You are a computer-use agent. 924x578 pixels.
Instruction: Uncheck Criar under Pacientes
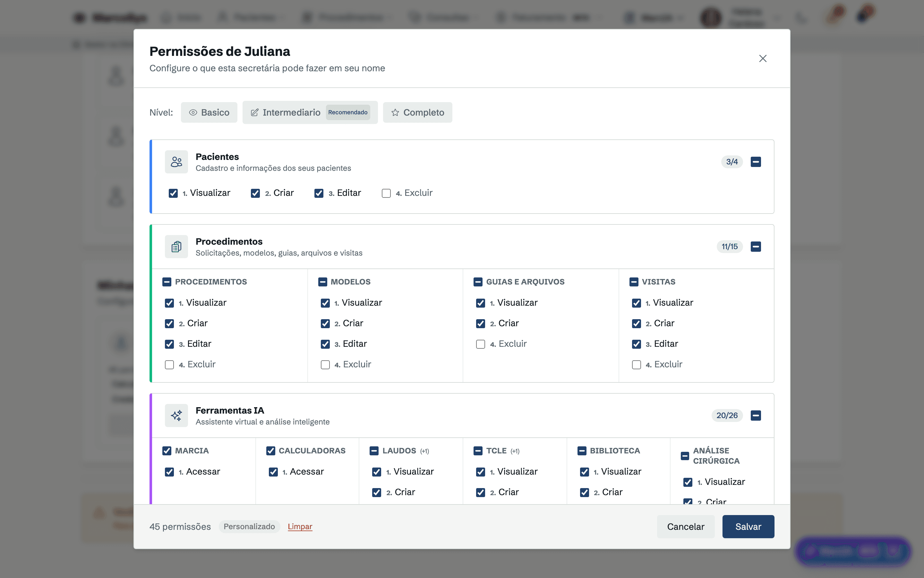pos(255,193)
